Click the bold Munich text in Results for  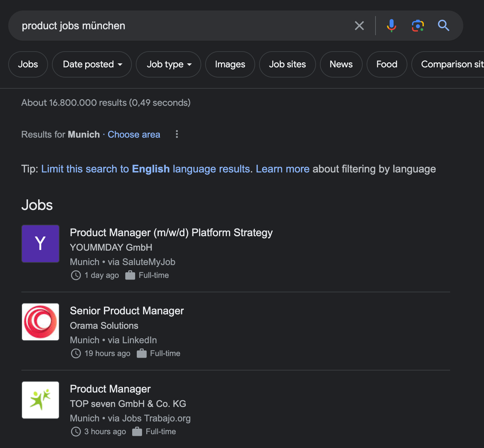(84, 134)
